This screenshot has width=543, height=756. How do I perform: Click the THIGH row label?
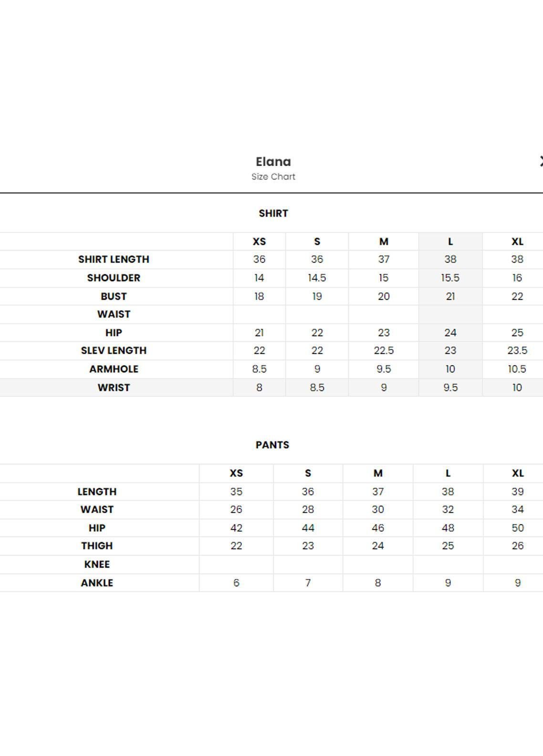97,546
